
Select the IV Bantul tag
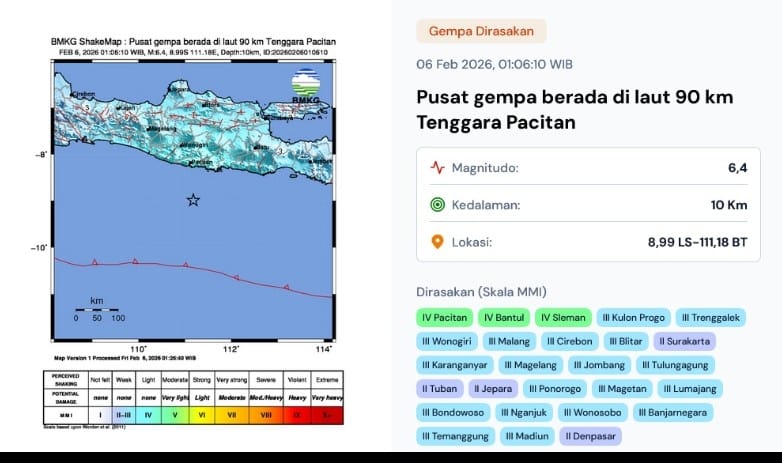coord(503,318)
